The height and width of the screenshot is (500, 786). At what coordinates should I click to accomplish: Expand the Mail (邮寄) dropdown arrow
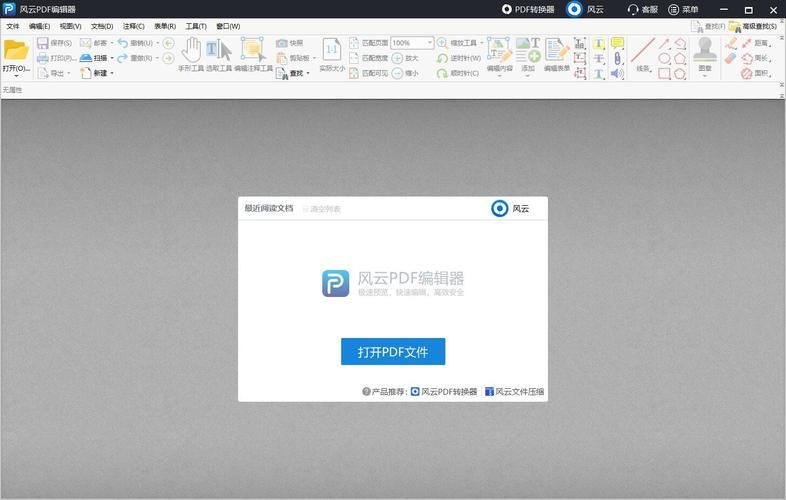pyautogui.click(x=112, y=43)
